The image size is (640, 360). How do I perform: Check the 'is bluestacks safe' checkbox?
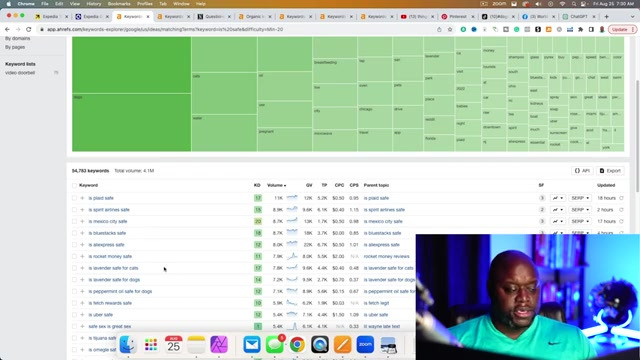(x=74, y=233)
